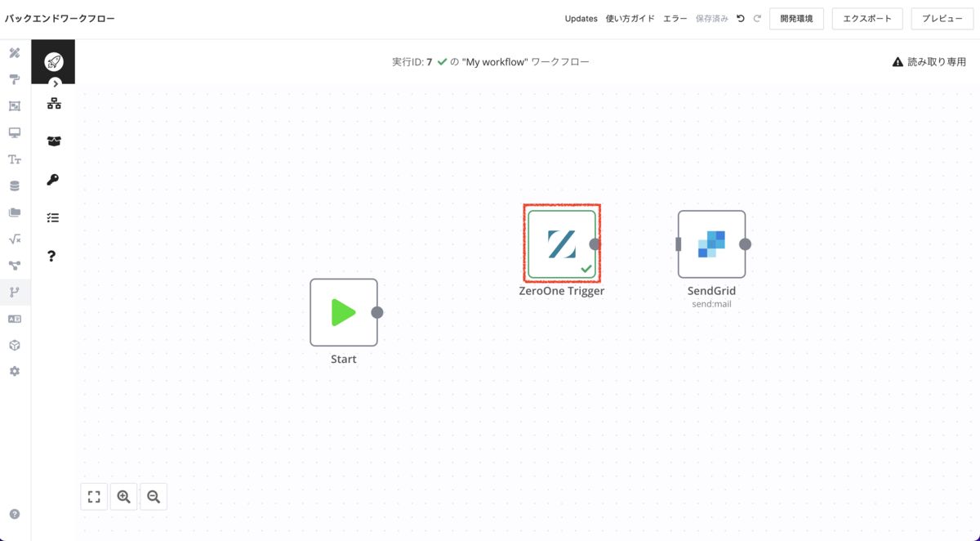The width and height of the screenshot is (980, 541).
Task: Click the 開発環境 button
Action: 796,19
